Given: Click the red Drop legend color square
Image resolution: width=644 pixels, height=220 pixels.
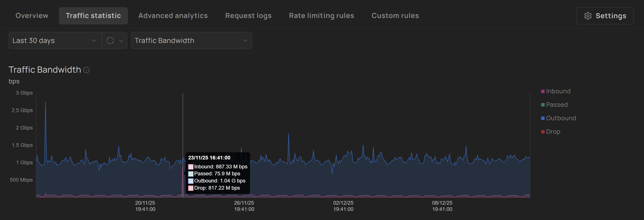Looking at the screenshot, I should coord(543,132).
